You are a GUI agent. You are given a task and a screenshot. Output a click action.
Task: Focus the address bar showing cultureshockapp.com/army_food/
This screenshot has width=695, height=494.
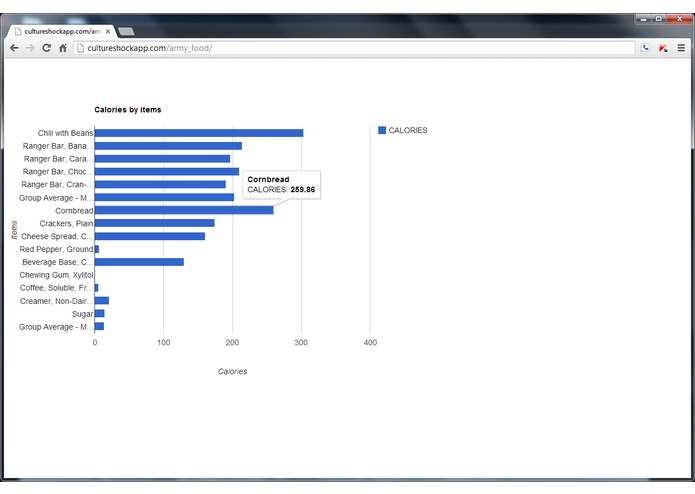(355, 48)
